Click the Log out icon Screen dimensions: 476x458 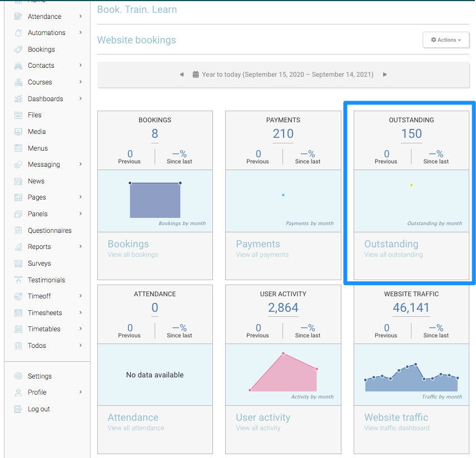pyautogui.click(x=18, y=409)
